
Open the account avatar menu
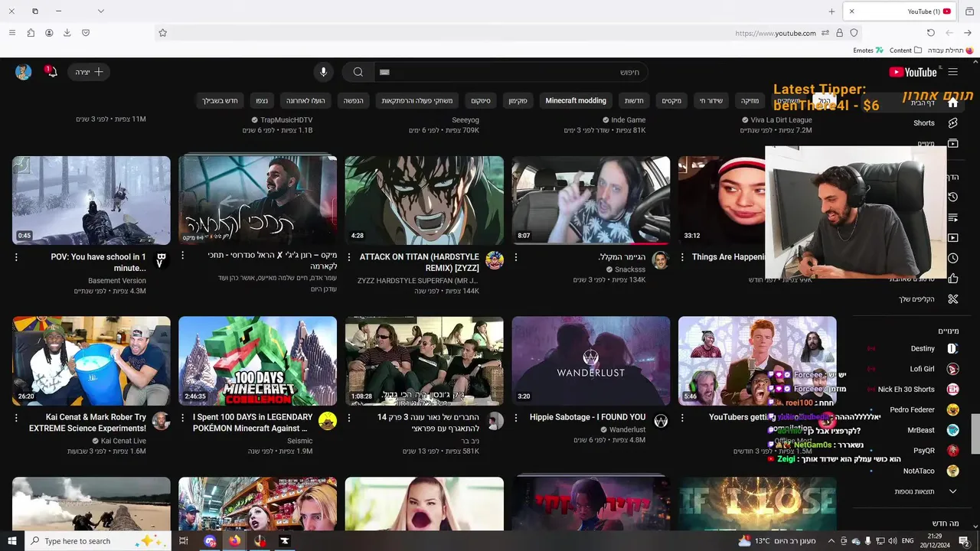(x=23, y=72)
